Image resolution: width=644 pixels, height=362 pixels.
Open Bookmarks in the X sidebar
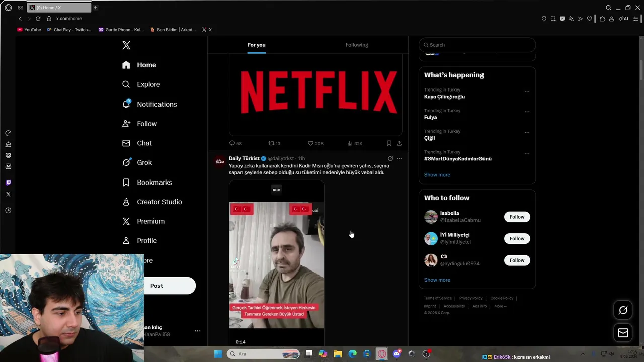pyautogui.click(x=147, y=182)
